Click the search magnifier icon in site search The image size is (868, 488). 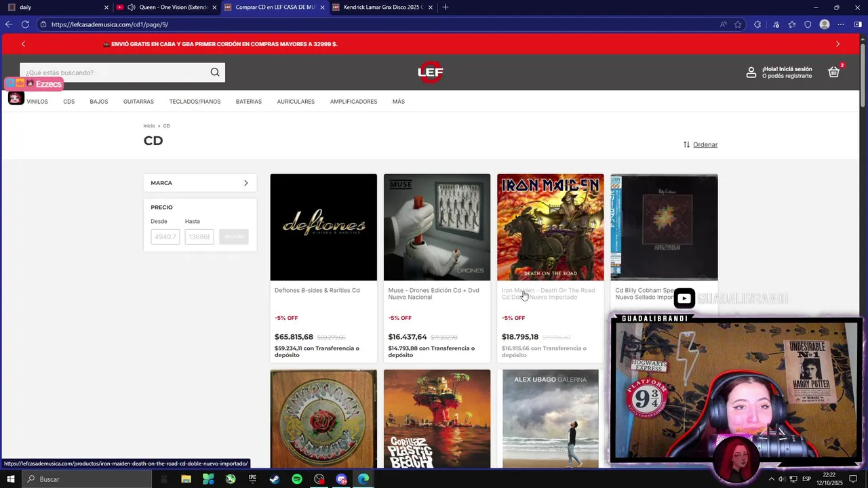click(215, 73)
